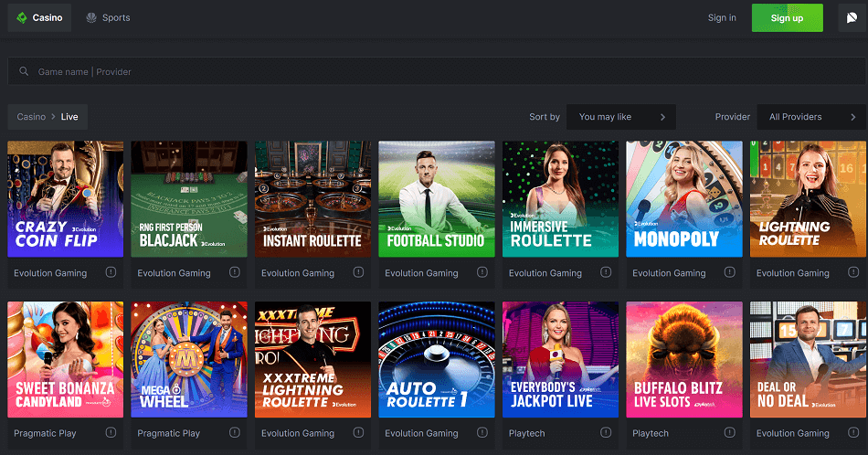
Task: Click the info icon for Sweet Bonanza Candyland
Action: [111, 432]
